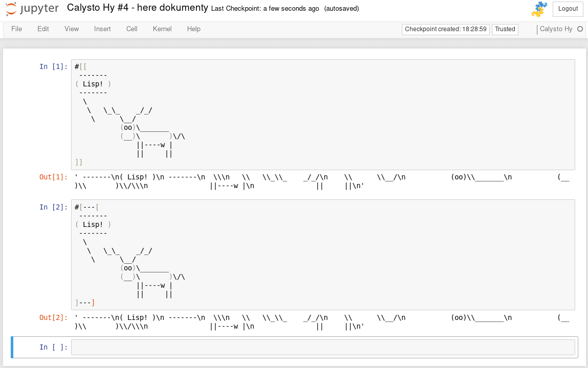Open the Insert menu

[102, 29]
